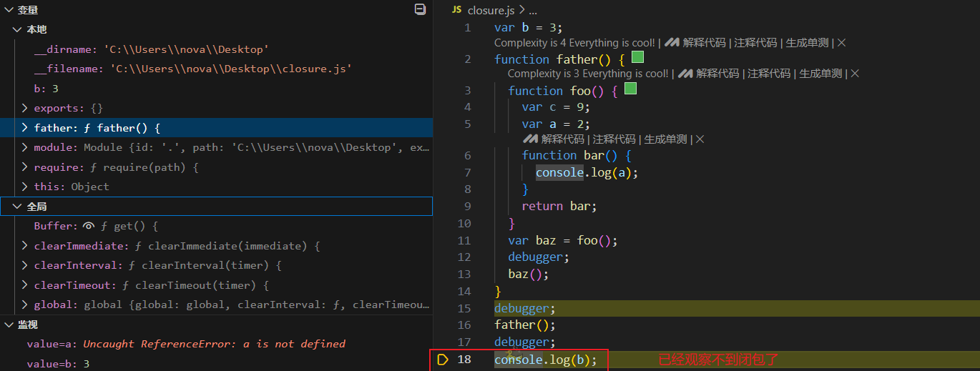The image size is (980, 371).
Task: Click the M logo in Complexity is 4 codelens
Action: coord(672,43)
